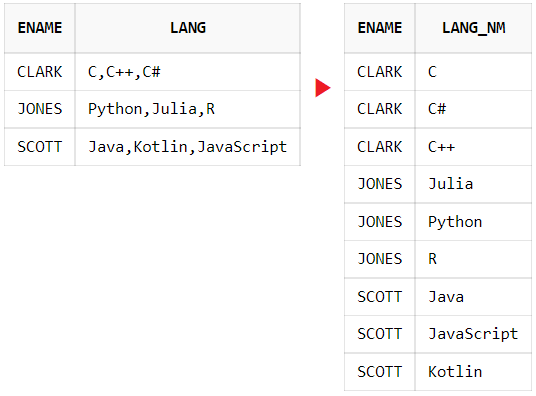Select the cell containing Python,Julia,R
The width and height of the screenshot is (536, 396).
tap(188, 109)
